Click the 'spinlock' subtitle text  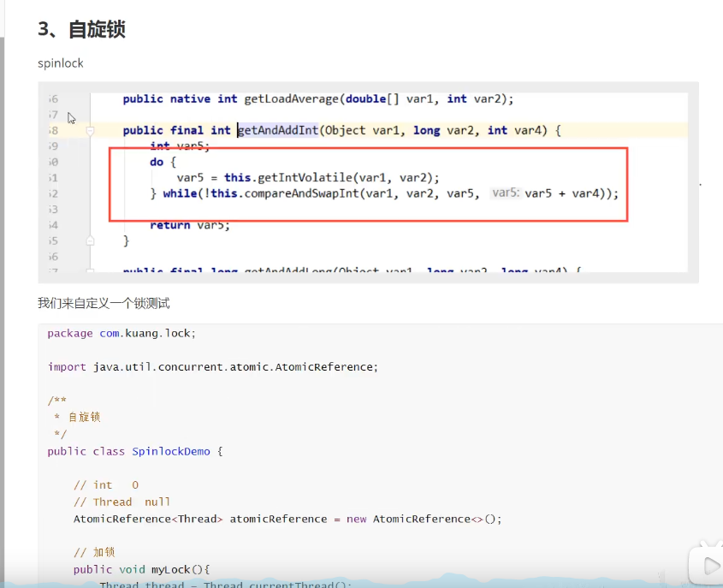coord(61,63)
